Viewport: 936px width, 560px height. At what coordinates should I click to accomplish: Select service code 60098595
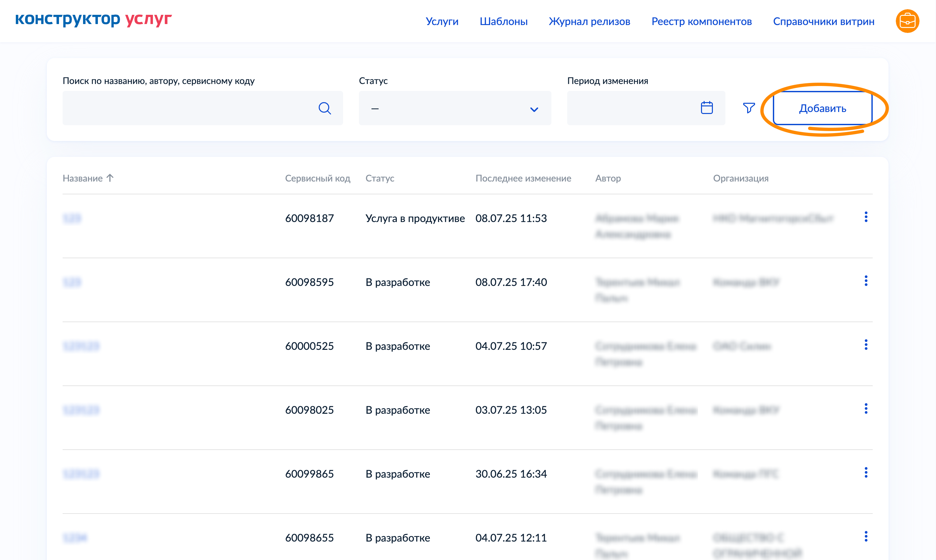pyautogui.click(x=309, y=282)
